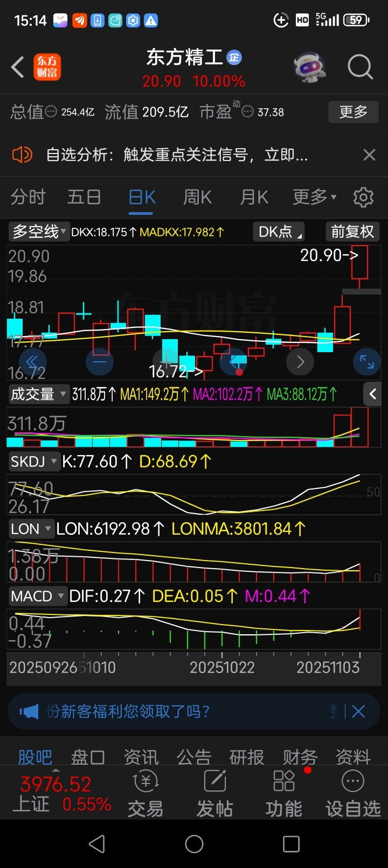
Task: Close the 新客福利 promo banner
Action: pos(358,712)
